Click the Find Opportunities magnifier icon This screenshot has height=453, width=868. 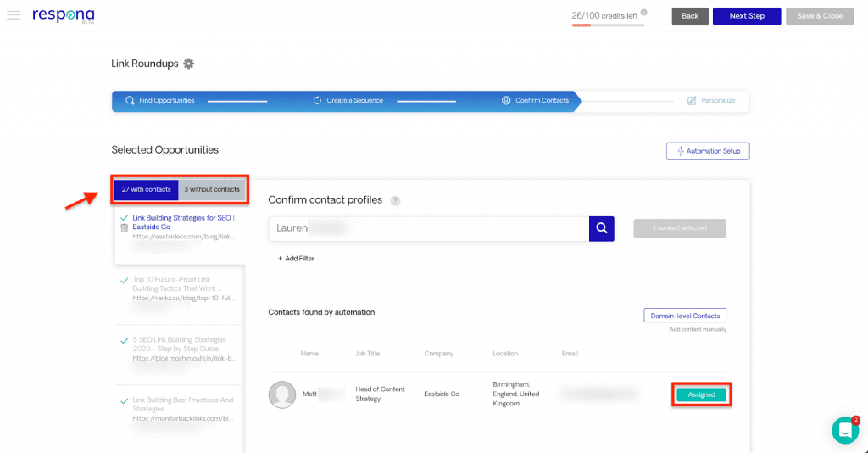tap(130, 101)
